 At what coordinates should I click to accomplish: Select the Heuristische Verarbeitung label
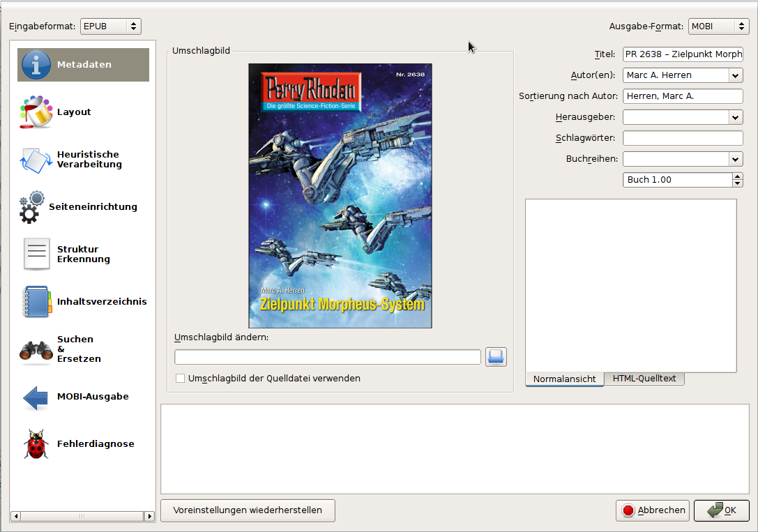[89, 160]
